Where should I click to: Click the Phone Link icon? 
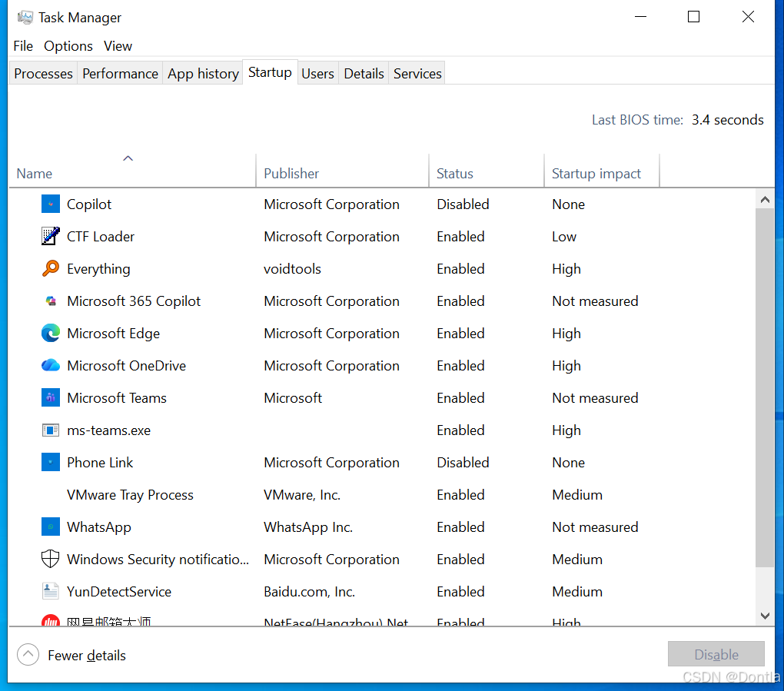pyautogui.click(x=51, y=463)
